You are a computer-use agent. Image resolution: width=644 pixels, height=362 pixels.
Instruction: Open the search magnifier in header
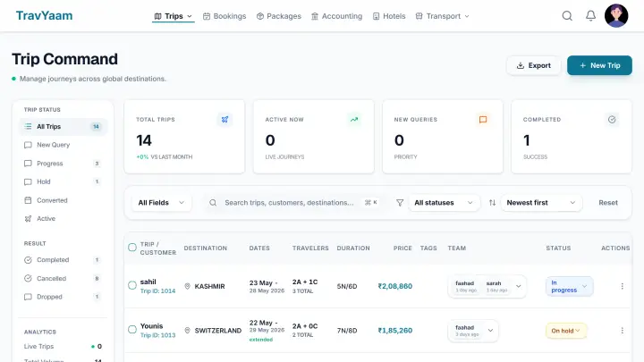(x=567, y=16)
